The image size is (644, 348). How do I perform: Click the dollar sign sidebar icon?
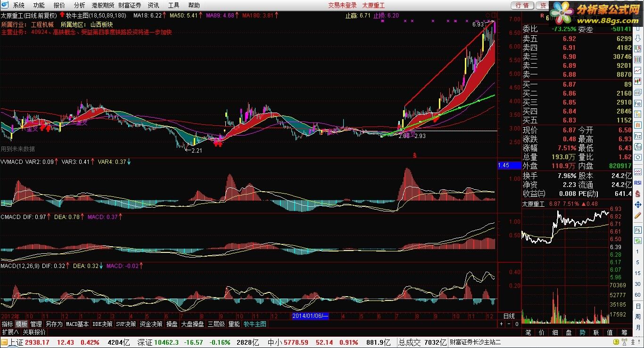click(637, 194)
